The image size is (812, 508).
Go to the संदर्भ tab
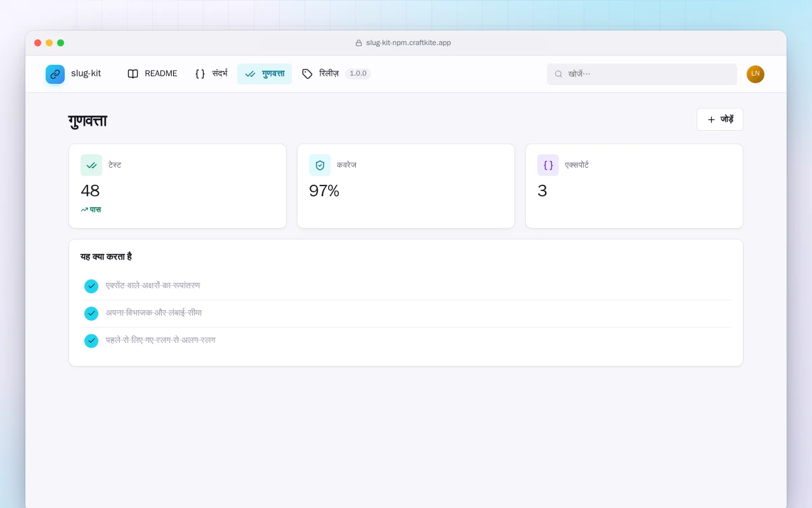(x=211, y=74)
